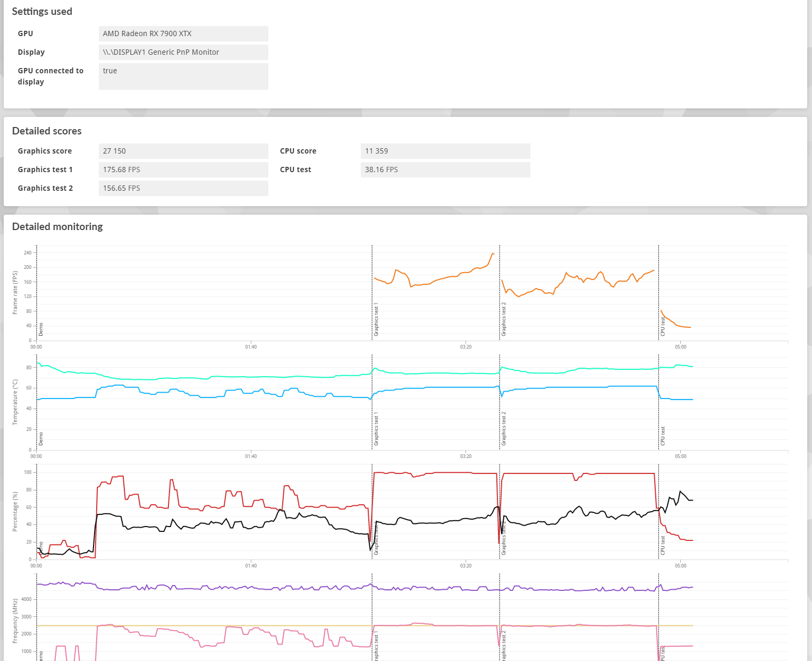Click the 05:00 tick under Percentage chart
This screenshot has width=812, height=661.
point(681,566)
